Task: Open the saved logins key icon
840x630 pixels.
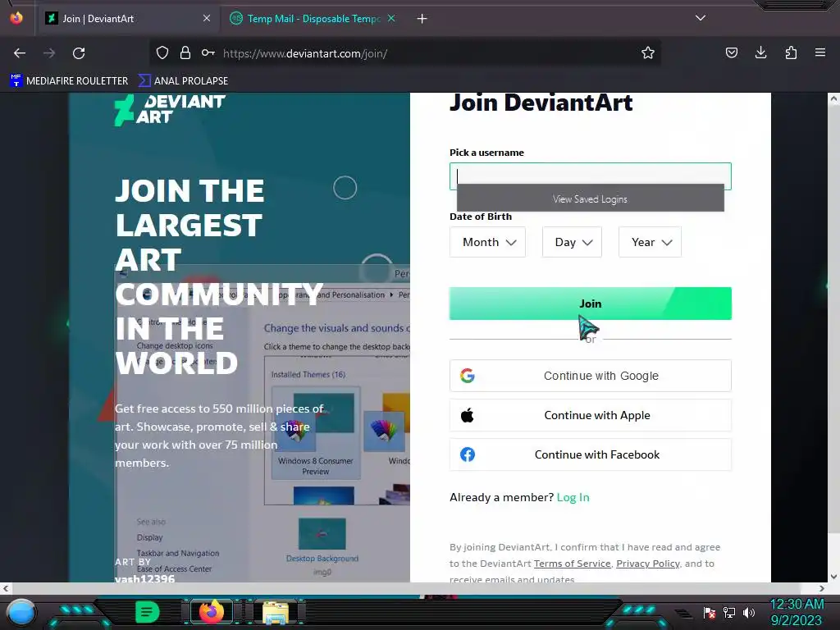Action: [x=208, y=52]
